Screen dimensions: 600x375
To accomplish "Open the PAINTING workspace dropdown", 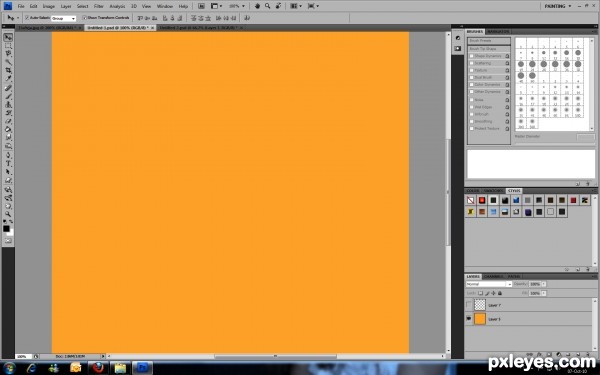I will [558, 6].
